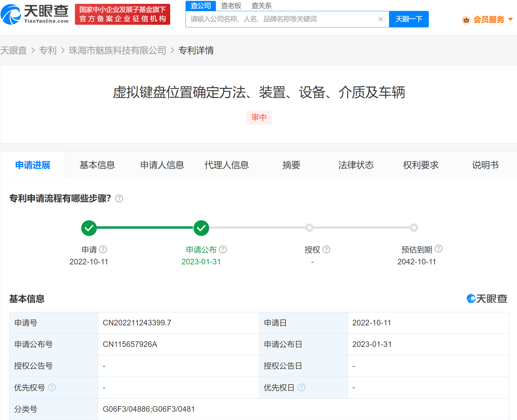Click the 申请公布 progress step checkmark

201,228
